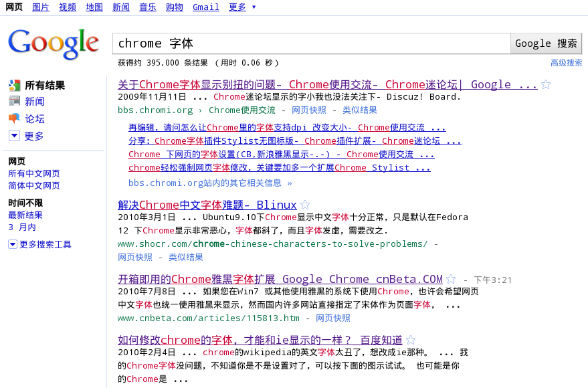Star the 关于Chrome字体显示别扭的问题 result
This screenshot has height=388, width=588.
pos(546,85)
